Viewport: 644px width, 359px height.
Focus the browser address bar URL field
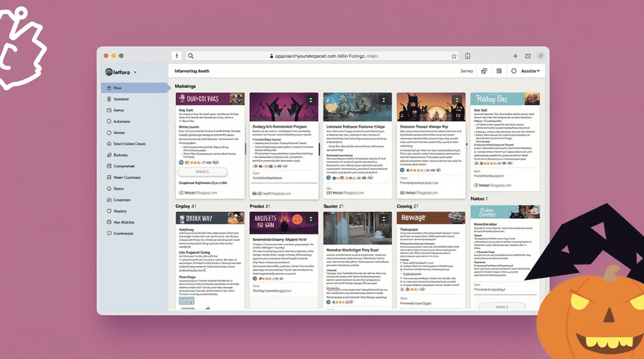[322, 56]
